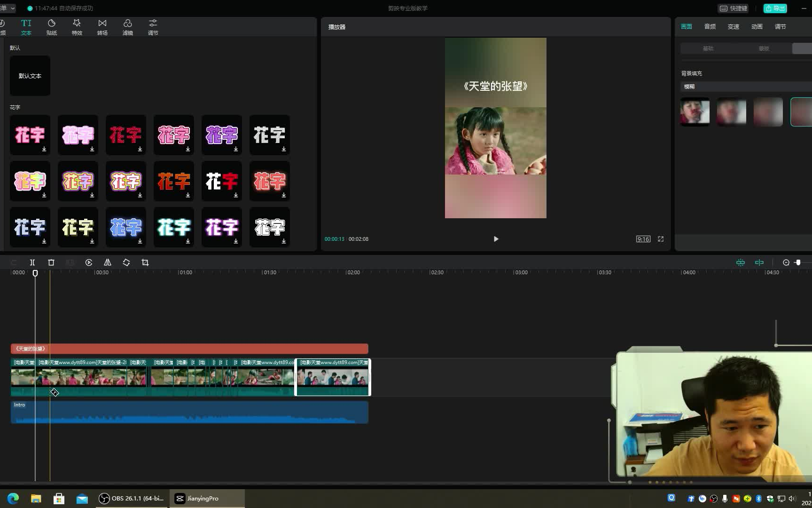Open the 快捷键 shortcuts button

pyautogui.click(x=734, y=8)
